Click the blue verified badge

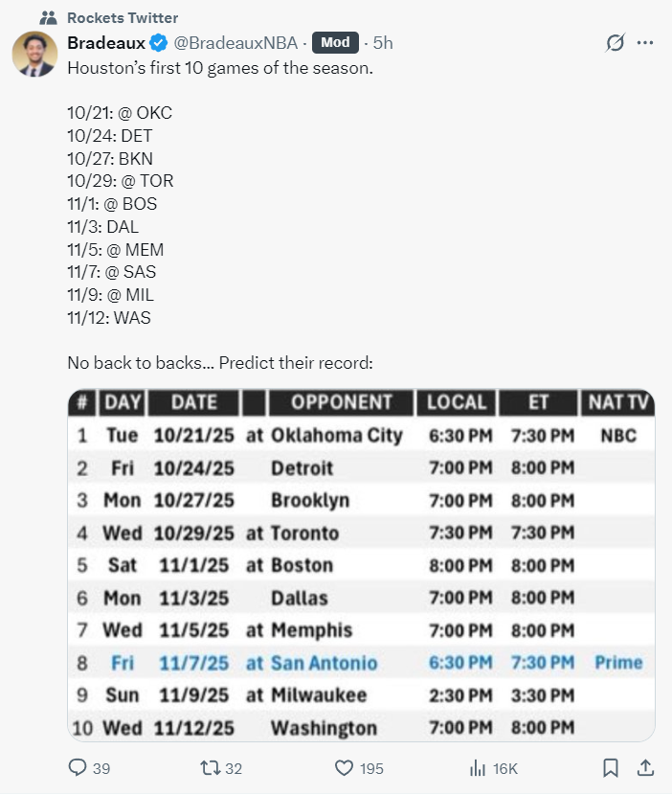pyautogui.click(x=158, y=43)
